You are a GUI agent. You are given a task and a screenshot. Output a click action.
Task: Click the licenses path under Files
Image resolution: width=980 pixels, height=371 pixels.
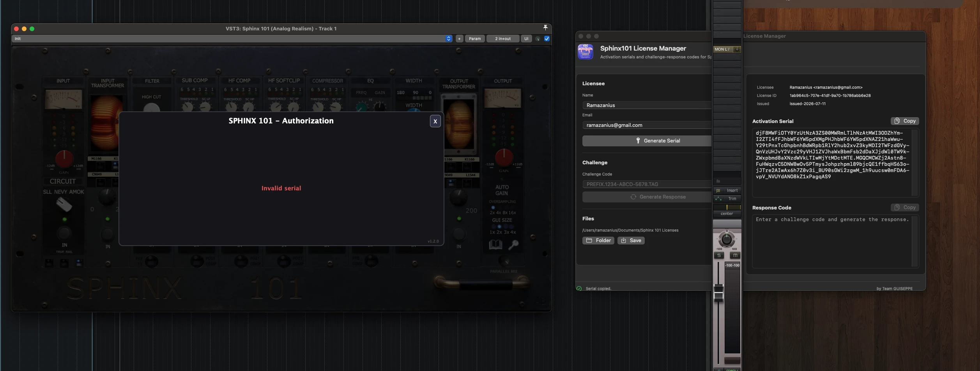pyautogui.click(x=630, y=230)
